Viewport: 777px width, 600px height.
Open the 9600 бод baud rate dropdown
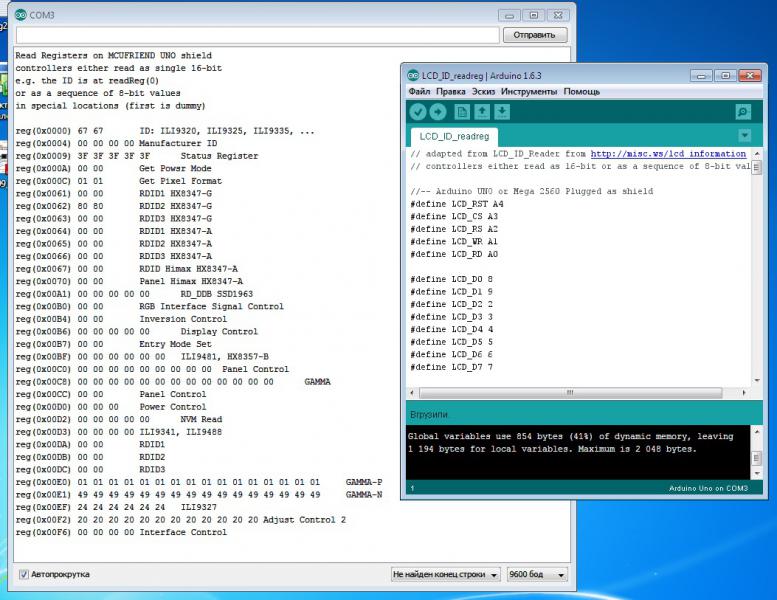pos(536,575)
